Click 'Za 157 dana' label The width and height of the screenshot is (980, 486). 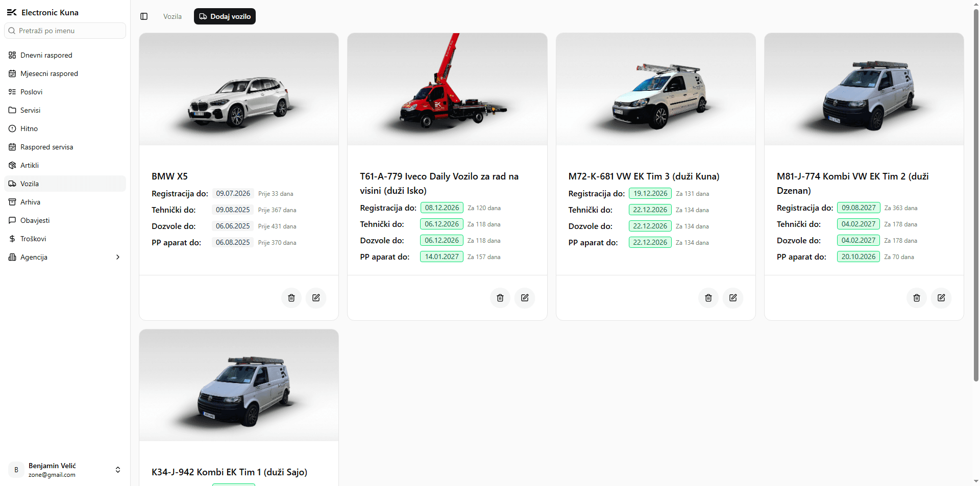[x=484, y=257]
